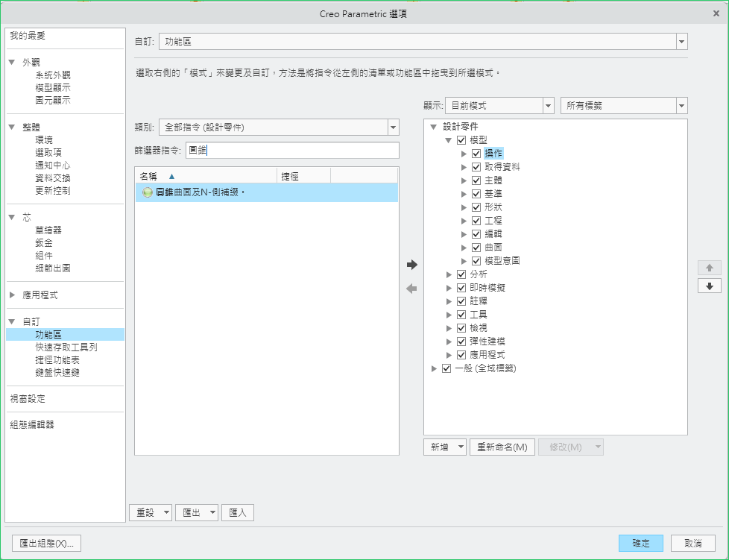Click the move down arrow button
Image resolution: width=729 pixels, height=560 pixels.
(x=709, y=286)
